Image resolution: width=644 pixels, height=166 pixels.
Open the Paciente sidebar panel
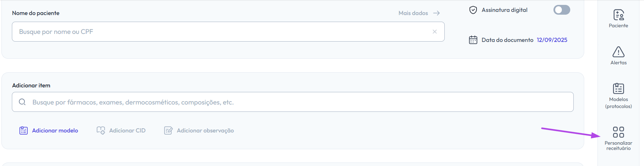click(x=618, y=15)
